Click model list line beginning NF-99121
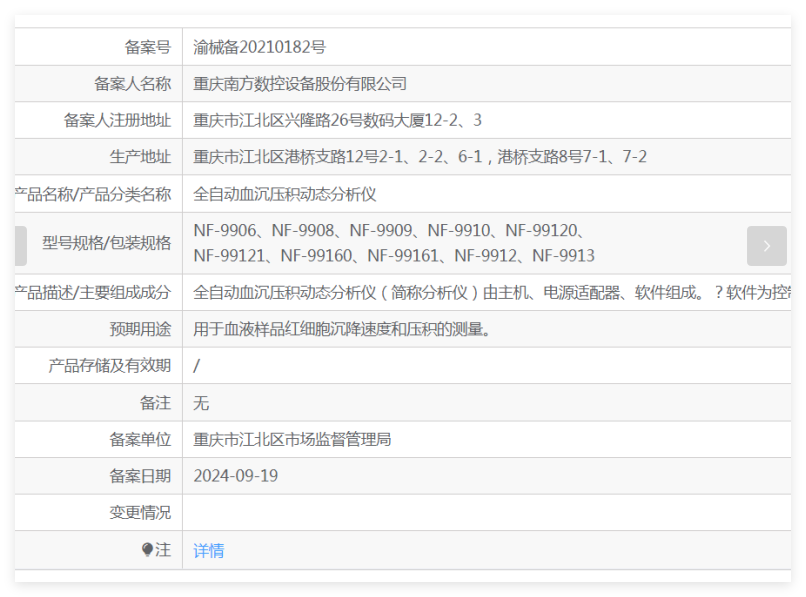 pos(394,256)
